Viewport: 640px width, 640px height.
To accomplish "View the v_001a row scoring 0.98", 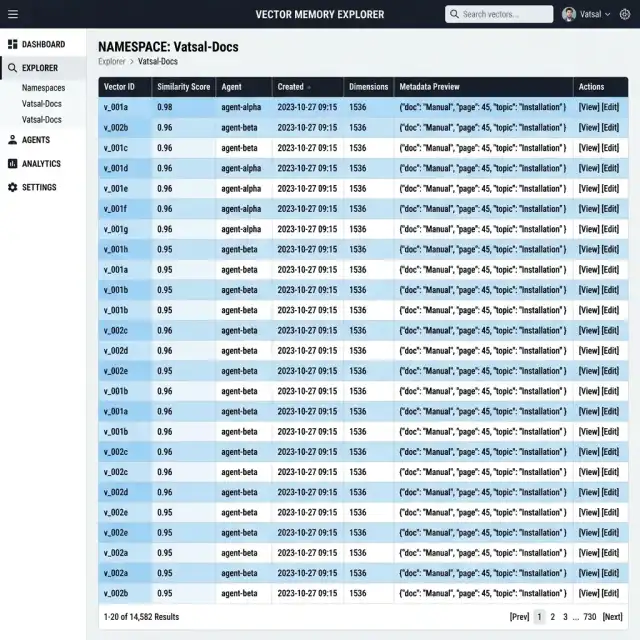I will (589, 107).
